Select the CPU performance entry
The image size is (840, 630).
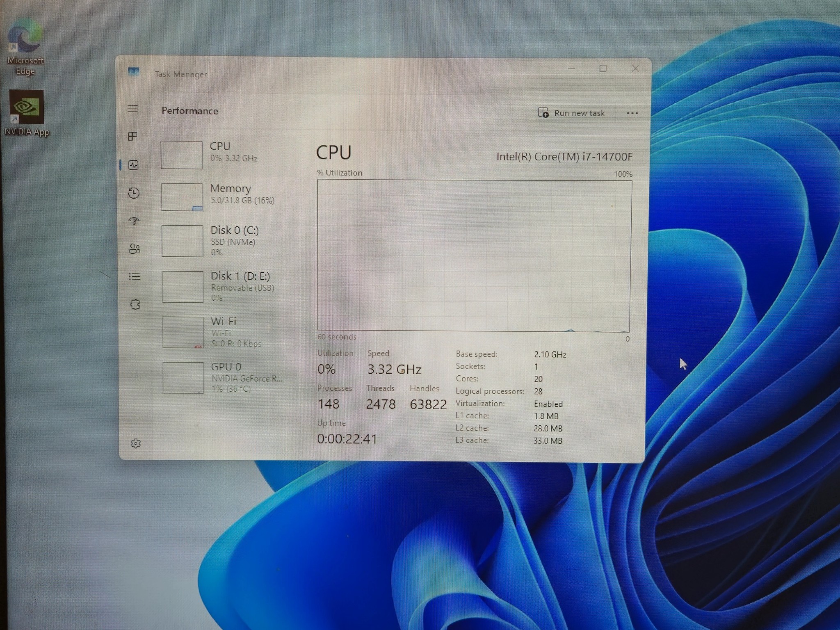pos(226,154)
